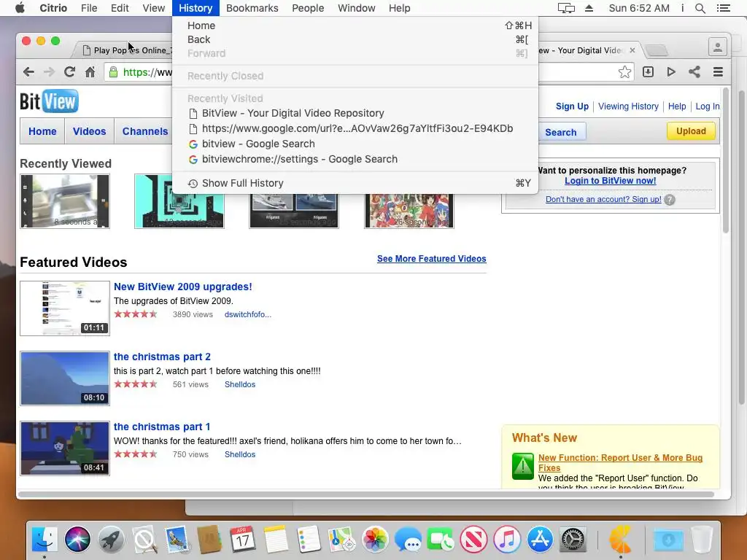Go to browser home icon
747x560 pixels.
pyautogui.click(x=90, y=72)
